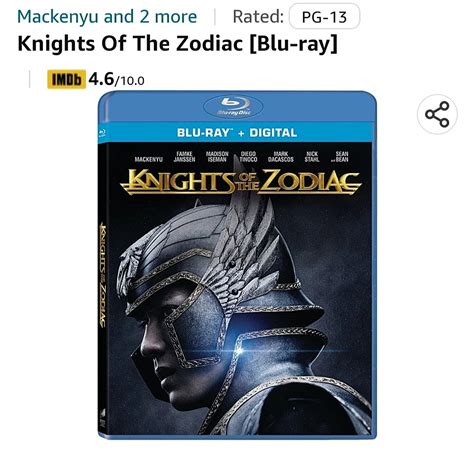Image resolution: width=474 pixels, height=452 pixels.
Task: Click the golden Knights of the Zodiac logo
Action: click(x=241, y=182)
